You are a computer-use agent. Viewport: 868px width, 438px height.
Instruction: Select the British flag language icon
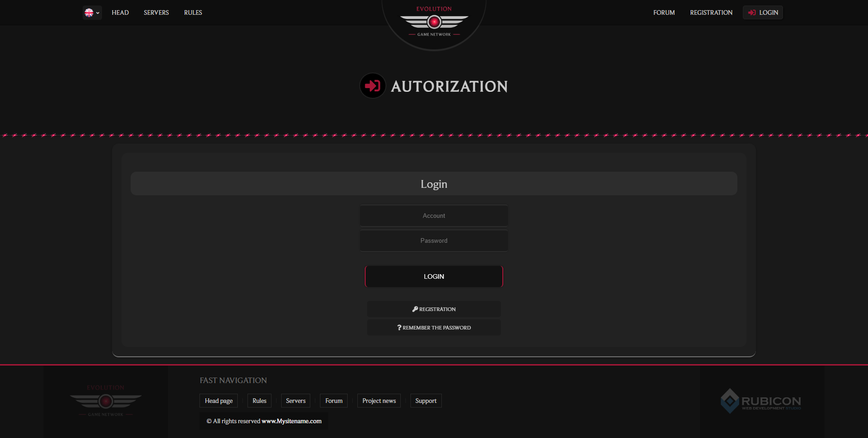coord(89,12)
